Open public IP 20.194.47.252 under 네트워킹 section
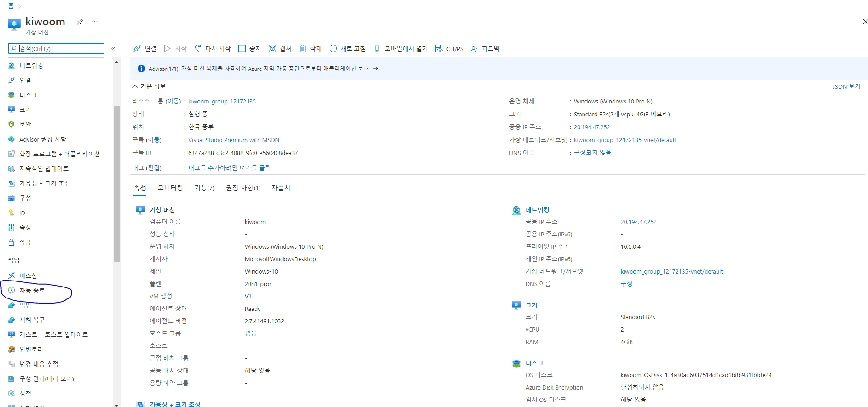This screenshot has width=868, height=407. tap(638, 222)
